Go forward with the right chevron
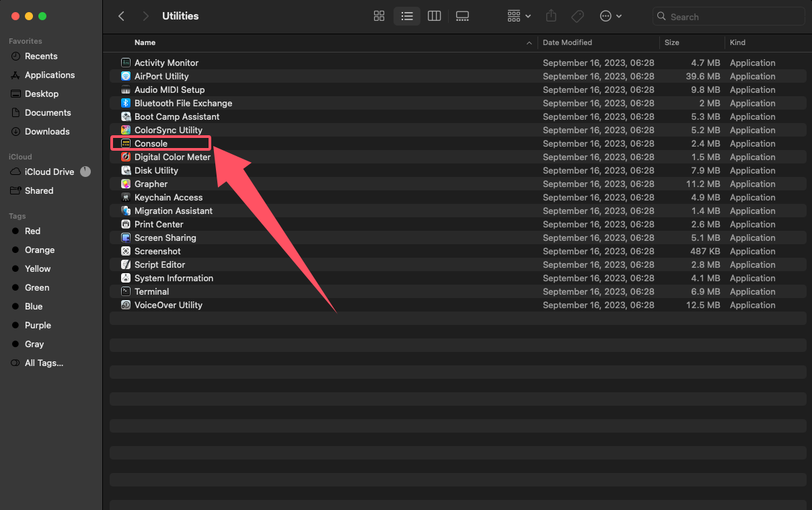 point(145,16)
